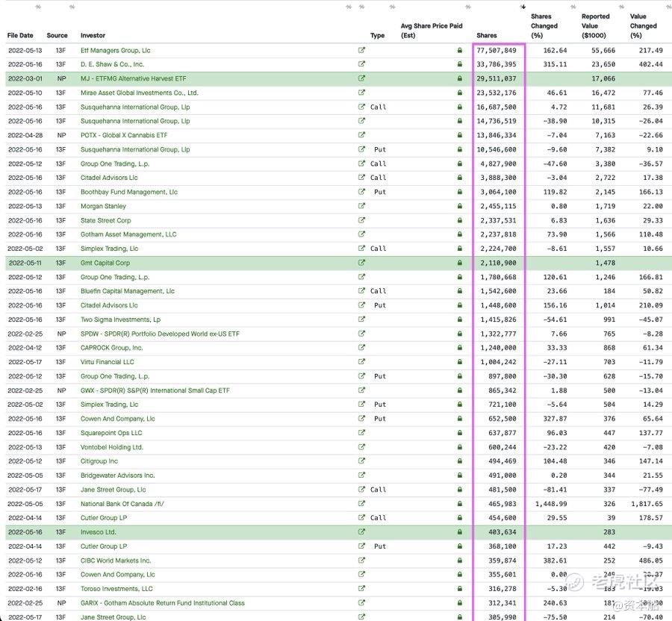Viewport: 672px width, 621px height.
Task: Sort by Avg Share Price Paid column
Action: (x=432, y=31)
